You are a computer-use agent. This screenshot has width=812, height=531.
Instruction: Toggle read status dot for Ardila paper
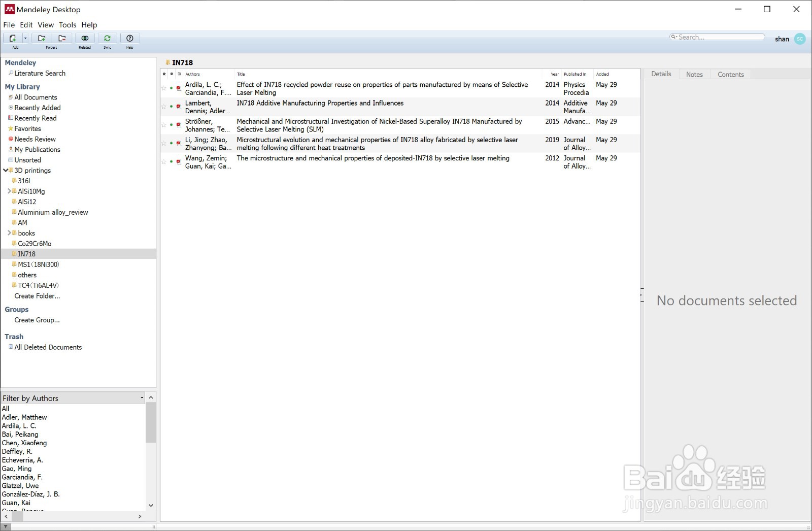[172, 88]
